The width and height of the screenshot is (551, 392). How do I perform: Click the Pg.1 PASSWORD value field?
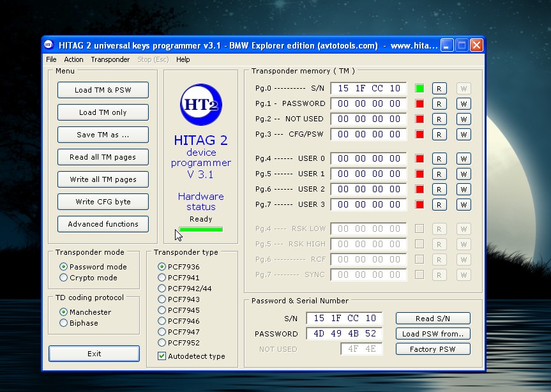point(368,104)
